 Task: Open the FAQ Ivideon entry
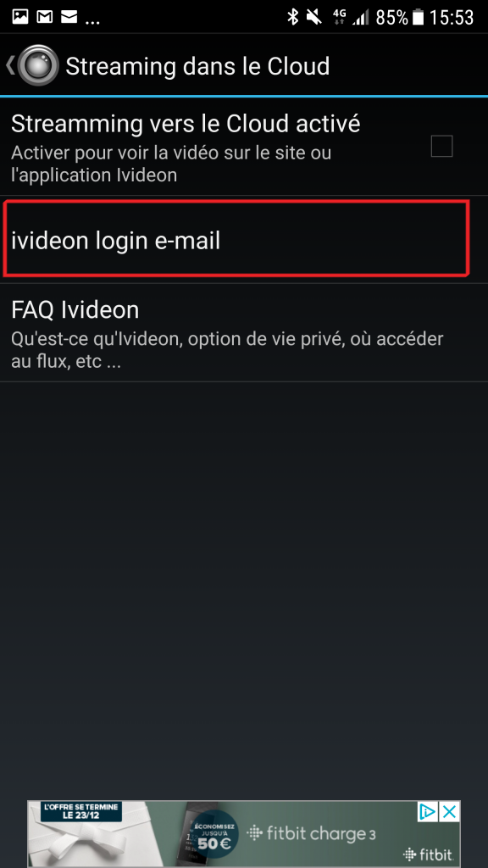(x=244, y=332)
